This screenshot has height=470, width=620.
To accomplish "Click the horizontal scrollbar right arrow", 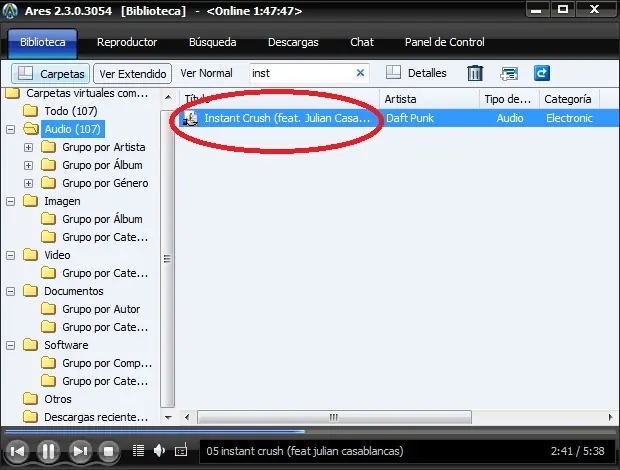I will click(x=611, y=417).
